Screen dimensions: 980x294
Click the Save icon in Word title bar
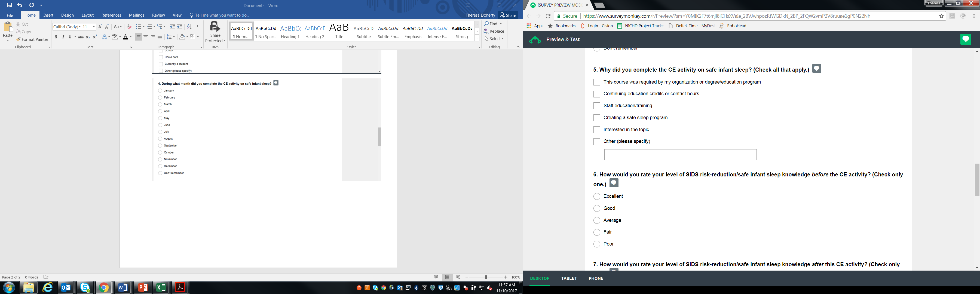click(x=10, y=5)
